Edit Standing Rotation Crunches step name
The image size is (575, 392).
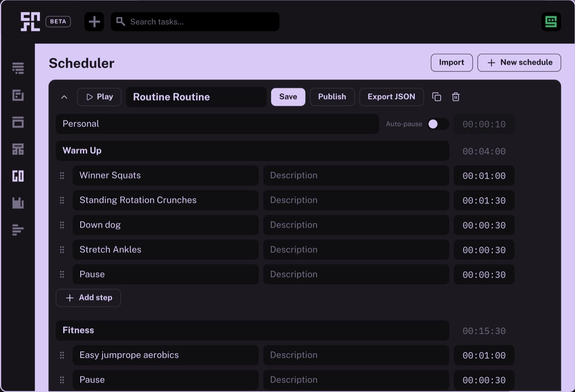click(x=166, y=200)
